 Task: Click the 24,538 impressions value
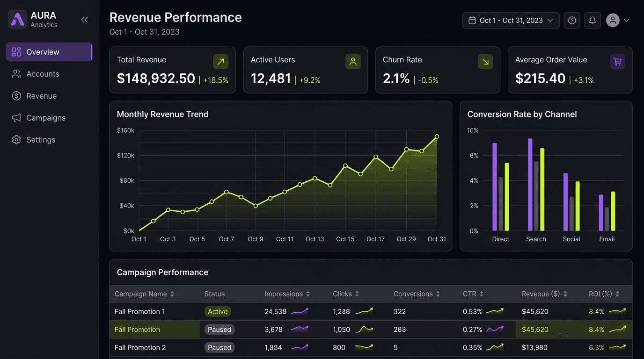coord(275,311)
